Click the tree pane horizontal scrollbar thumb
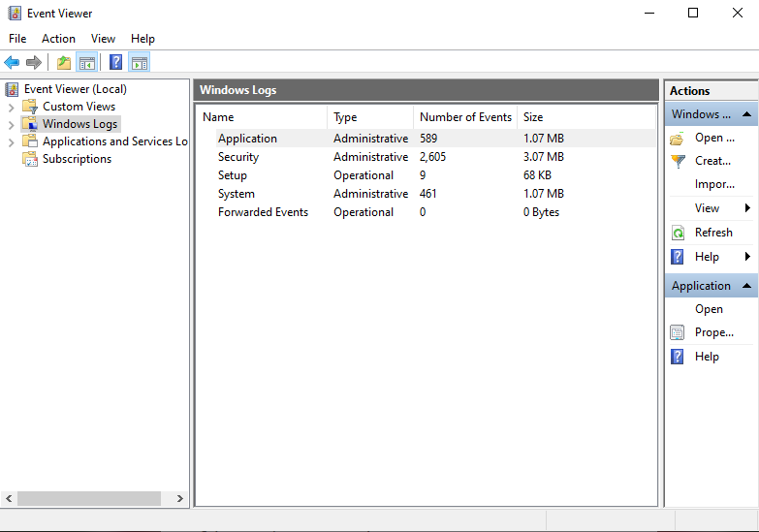Viewport: 759px width, 532px height. click(89, 498)
